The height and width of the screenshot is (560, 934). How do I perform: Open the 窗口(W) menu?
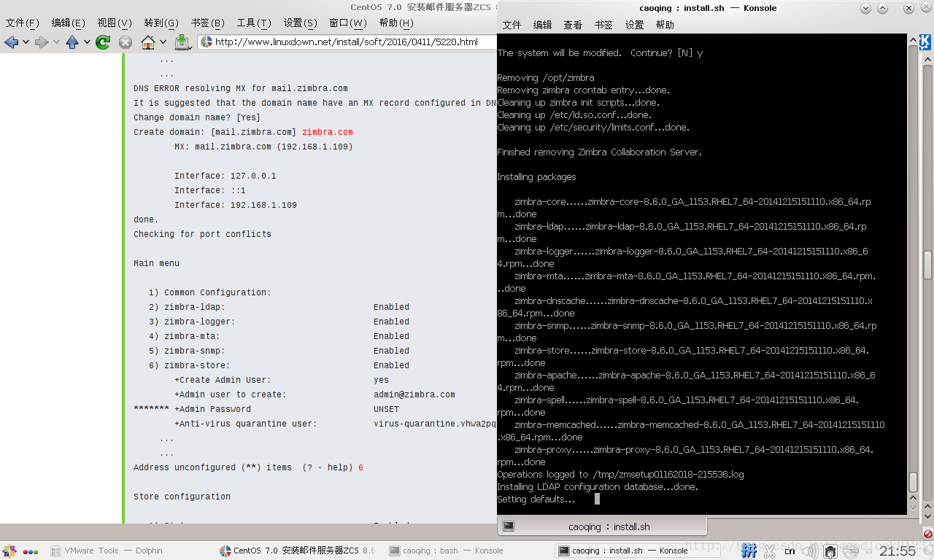[348, 23]
